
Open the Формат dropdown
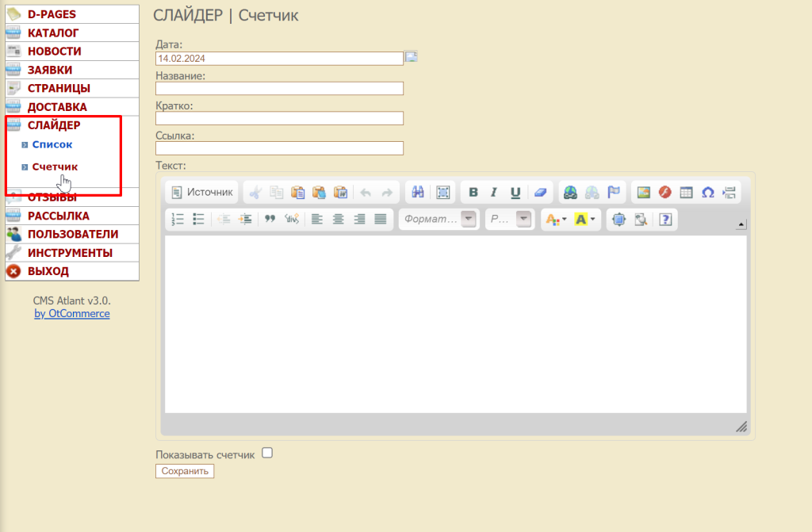439,219
